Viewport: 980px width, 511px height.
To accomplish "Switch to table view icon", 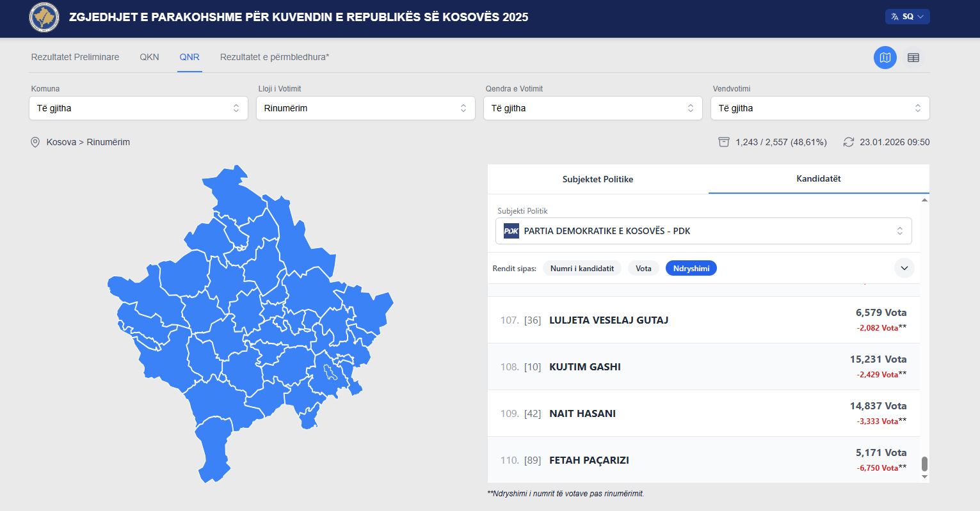I will (x=913, y=58).
